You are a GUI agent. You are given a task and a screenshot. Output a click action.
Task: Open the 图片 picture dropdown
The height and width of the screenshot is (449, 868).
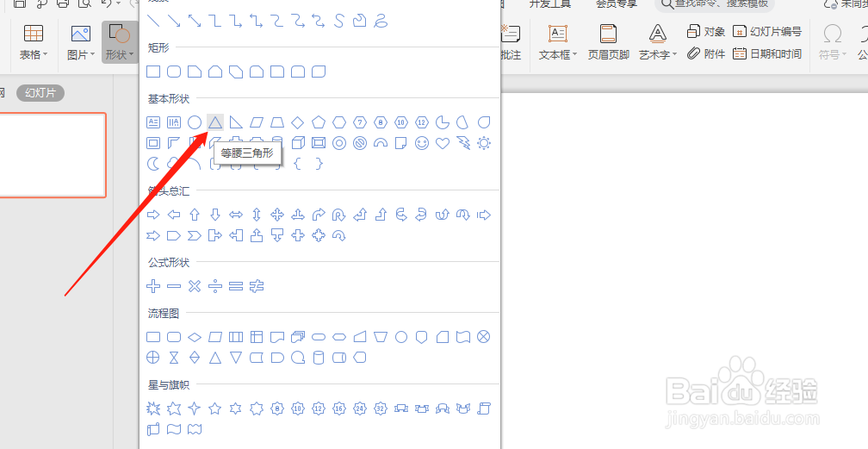click(x=81, y=41)
